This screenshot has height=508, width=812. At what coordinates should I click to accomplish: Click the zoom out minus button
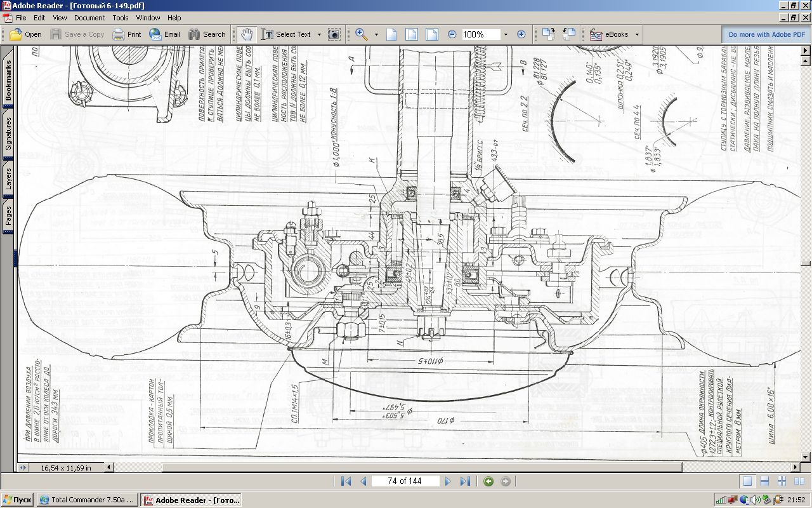[x=452, y=34]
